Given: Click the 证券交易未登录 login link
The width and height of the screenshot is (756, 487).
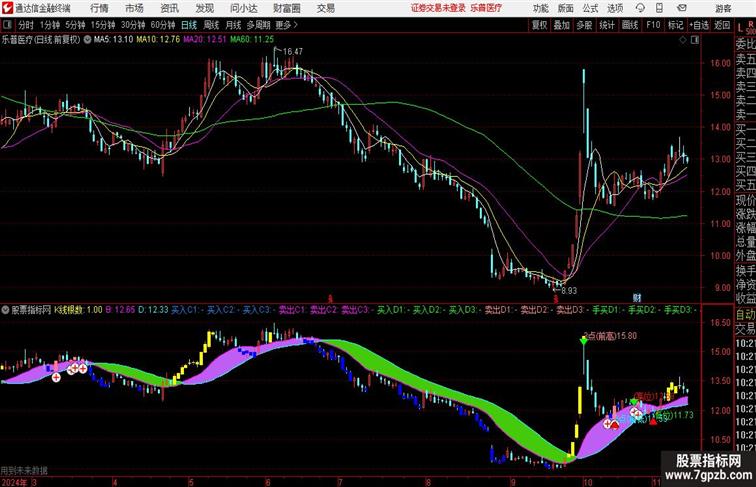Looking at the screenshot, I should pyautogui.click(x=438, y=8).
